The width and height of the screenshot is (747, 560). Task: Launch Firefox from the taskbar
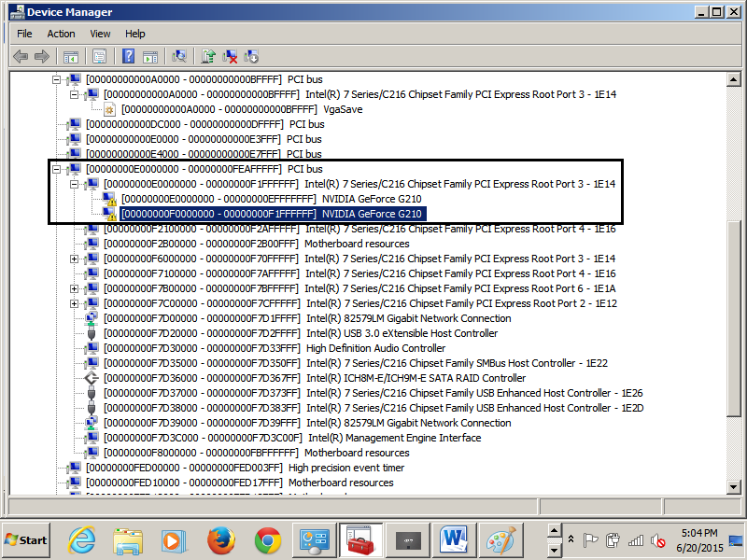tap(221, 540)
